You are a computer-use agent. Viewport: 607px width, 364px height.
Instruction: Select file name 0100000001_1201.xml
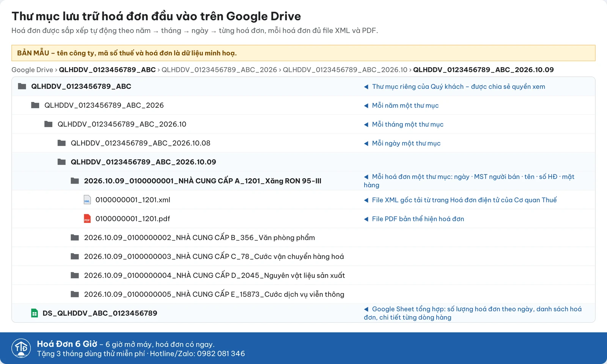[133, 200]
